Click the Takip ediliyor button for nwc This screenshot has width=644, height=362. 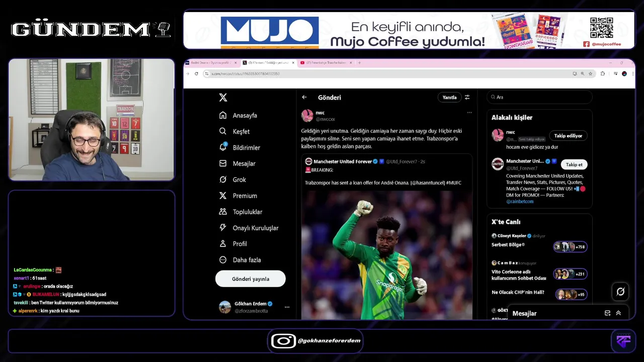(568, 136)
